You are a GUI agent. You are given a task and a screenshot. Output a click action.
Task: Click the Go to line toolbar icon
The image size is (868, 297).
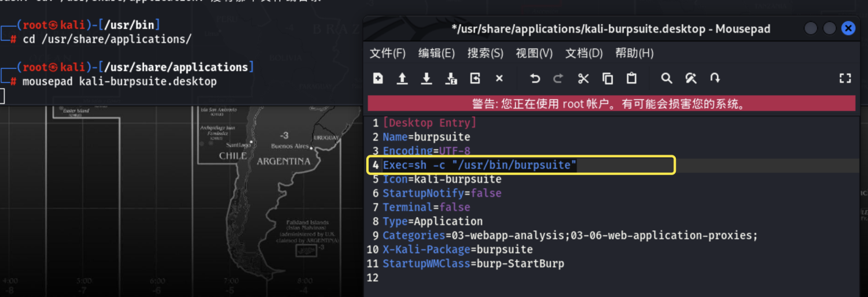click(715, 79)
